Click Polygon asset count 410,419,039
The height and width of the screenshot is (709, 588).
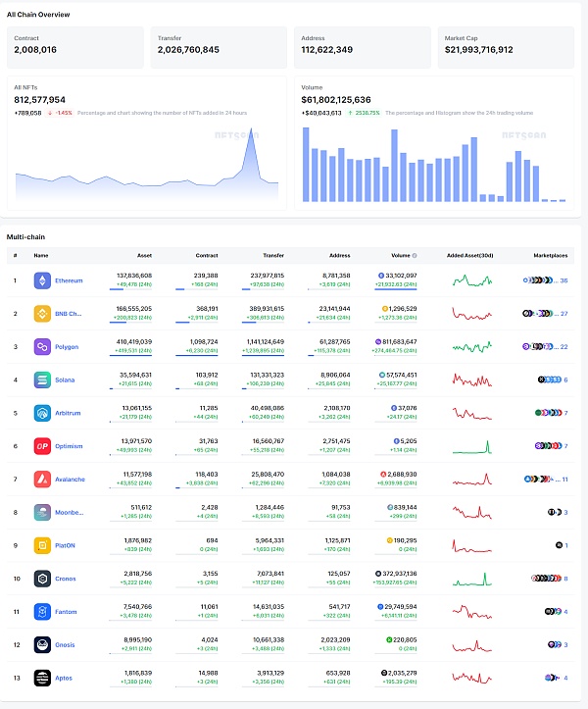134,342
